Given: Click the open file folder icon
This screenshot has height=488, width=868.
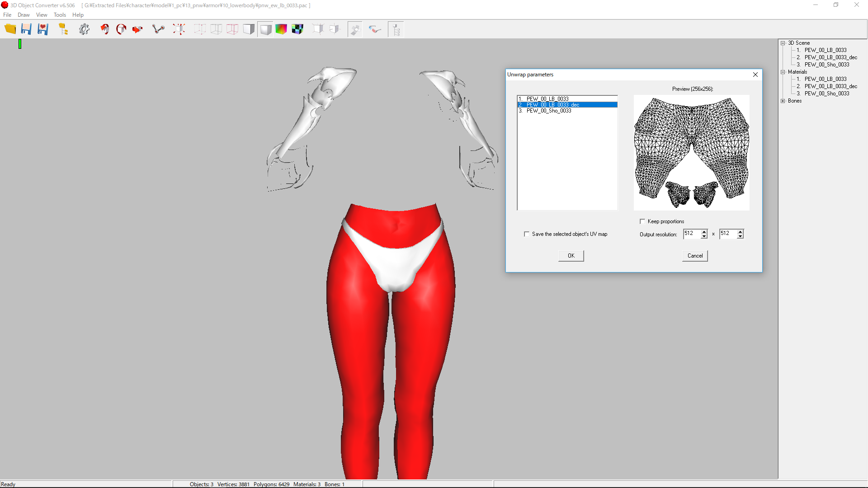Looking at the screenshot, I should (x=10, y=29).
